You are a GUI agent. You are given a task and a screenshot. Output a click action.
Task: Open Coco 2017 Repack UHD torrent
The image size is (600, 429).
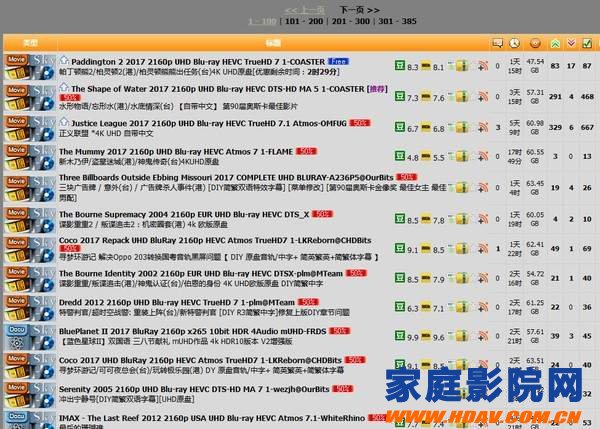pos(215,240)
